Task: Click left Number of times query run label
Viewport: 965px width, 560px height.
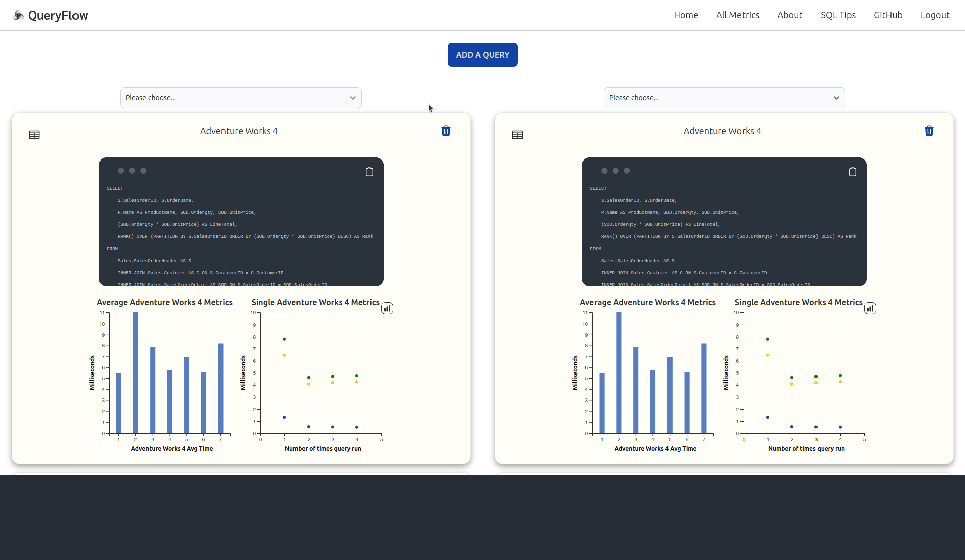Action: pyautogui.click(x=323, y=449)
